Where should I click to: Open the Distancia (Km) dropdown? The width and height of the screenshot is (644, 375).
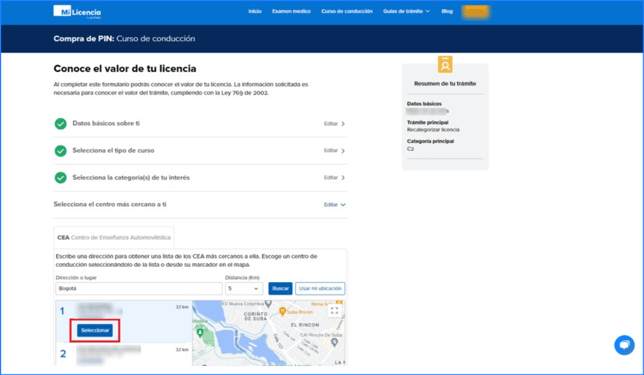click(244, 288)
